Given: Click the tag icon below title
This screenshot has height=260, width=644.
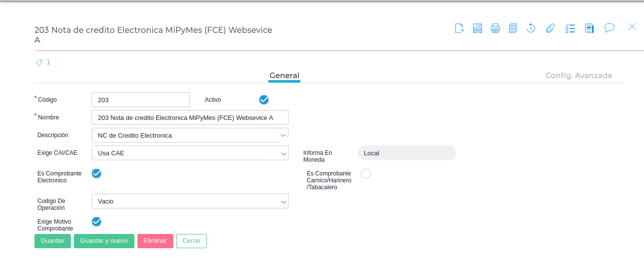Looking at the screenshot, I should tap(39, 62).
